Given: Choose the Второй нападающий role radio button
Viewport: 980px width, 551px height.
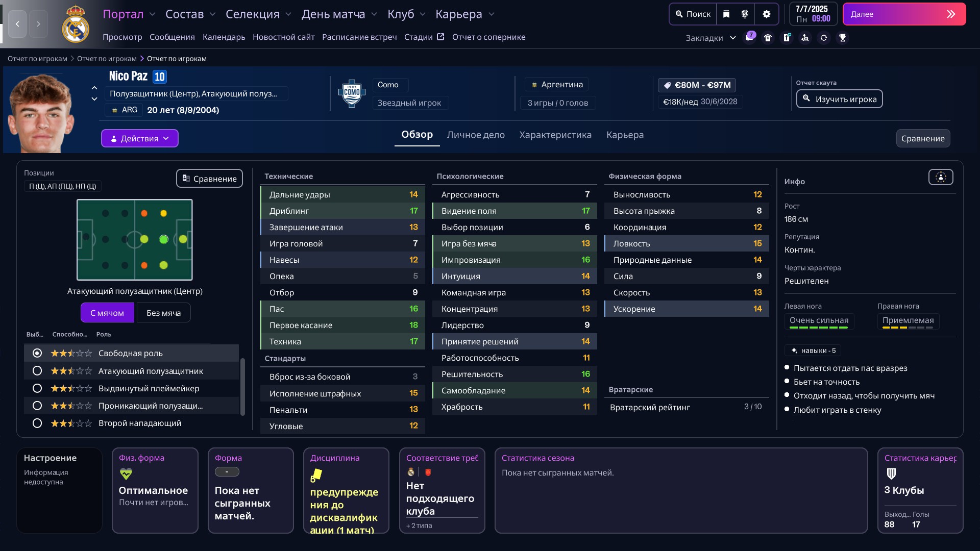Looking at the screenshot, I should [x=37, y=423].
